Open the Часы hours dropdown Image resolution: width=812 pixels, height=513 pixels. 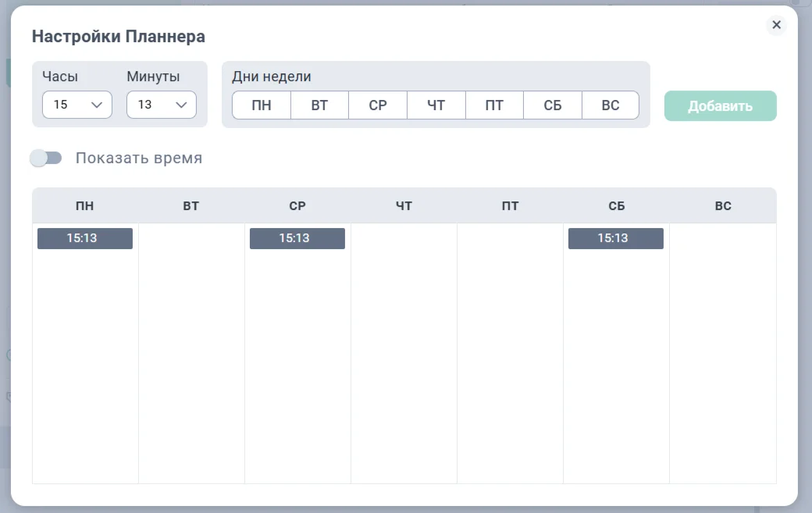click(77, 105)
